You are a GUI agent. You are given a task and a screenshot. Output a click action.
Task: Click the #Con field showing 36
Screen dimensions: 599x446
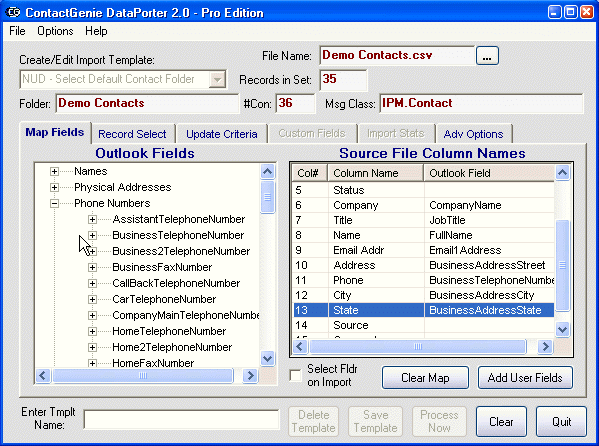pos(295,103)
